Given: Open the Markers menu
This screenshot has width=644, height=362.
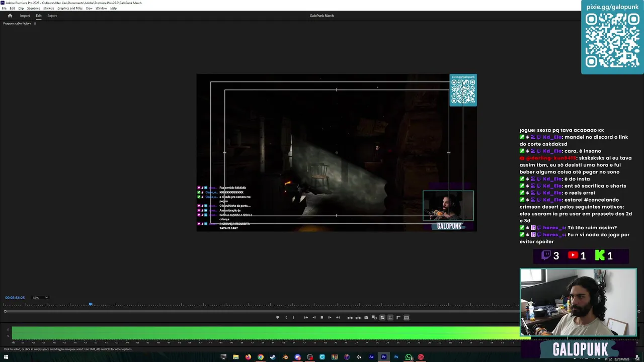Looking at the screenshot, I should tap(49, 8).
